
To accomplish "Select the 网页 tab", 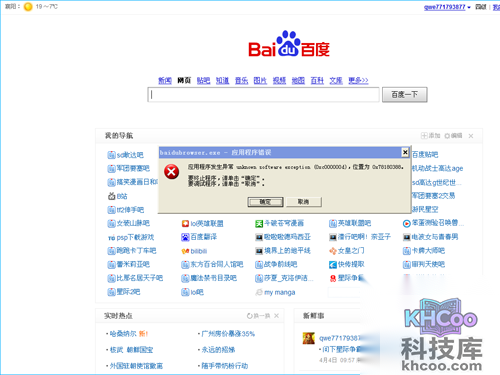I will click(184, 80).
